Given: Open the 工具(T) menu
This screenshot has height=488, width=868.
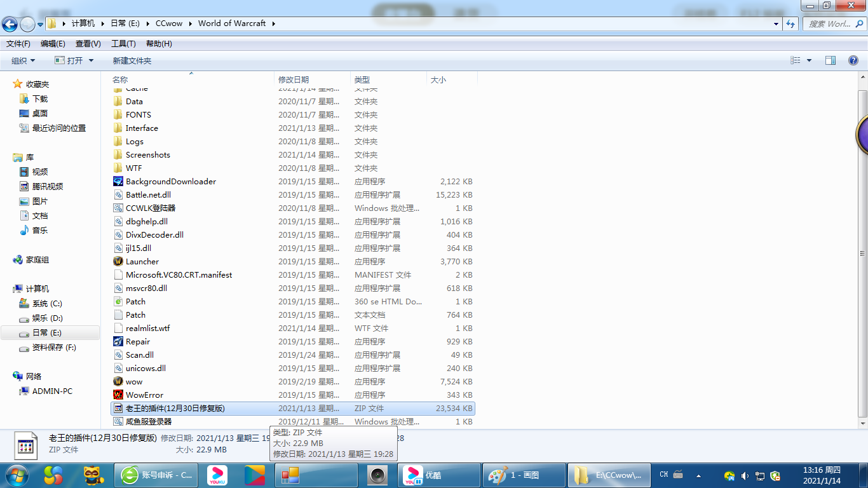Looking at the screenshot, I should pyautogui.click(x=123, y=44).
